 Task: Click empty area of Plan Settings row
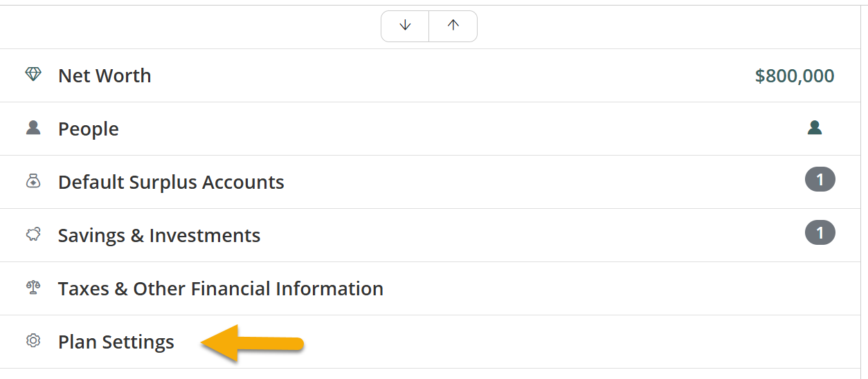pos(554,342)
